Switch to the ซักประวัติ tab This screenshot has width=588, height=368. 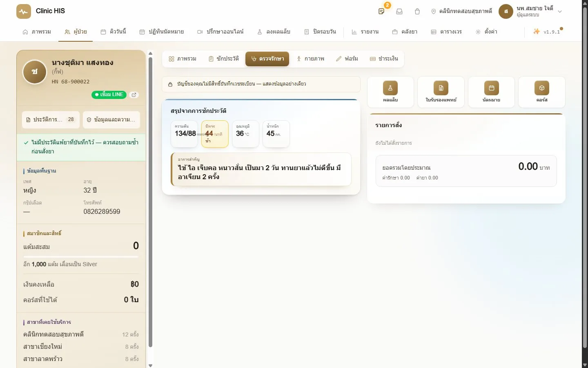(x=224, y=59)
